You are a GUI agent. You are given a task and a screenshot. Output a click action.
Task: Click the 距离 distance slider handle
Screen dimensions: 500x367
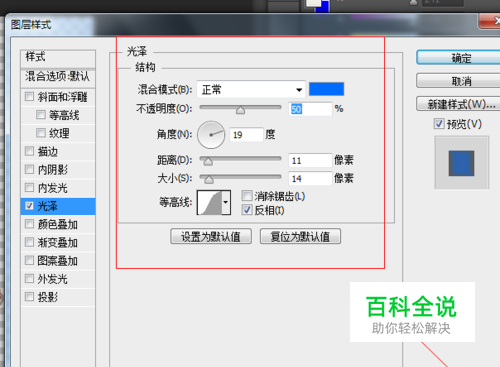pos(208,162)
